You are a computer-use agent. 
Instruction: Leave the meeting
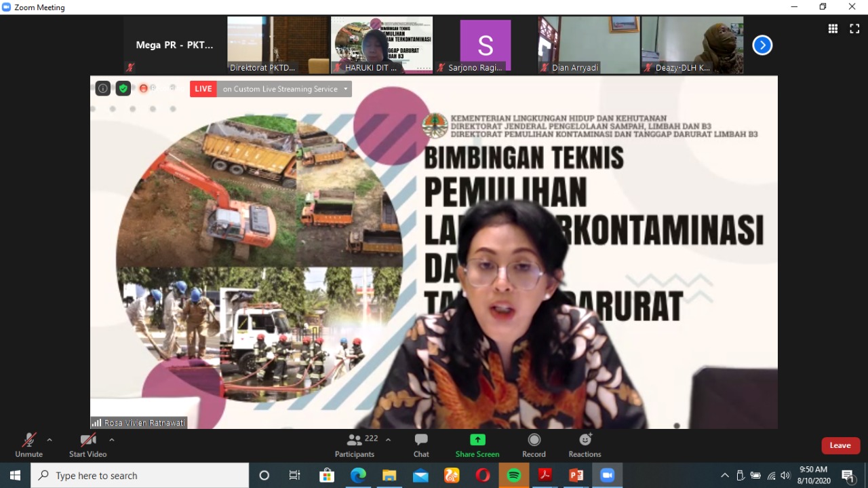(840, 445)
